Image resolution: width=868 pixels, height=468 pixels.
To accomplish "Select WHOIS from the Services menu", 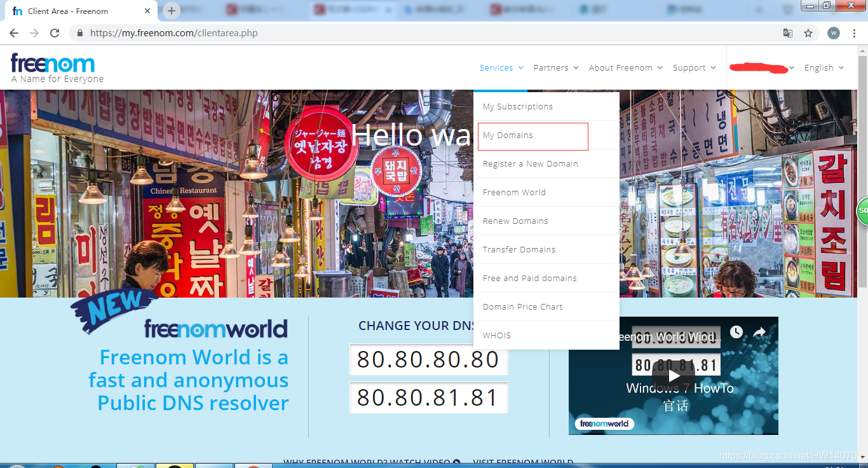I will 546,335.
